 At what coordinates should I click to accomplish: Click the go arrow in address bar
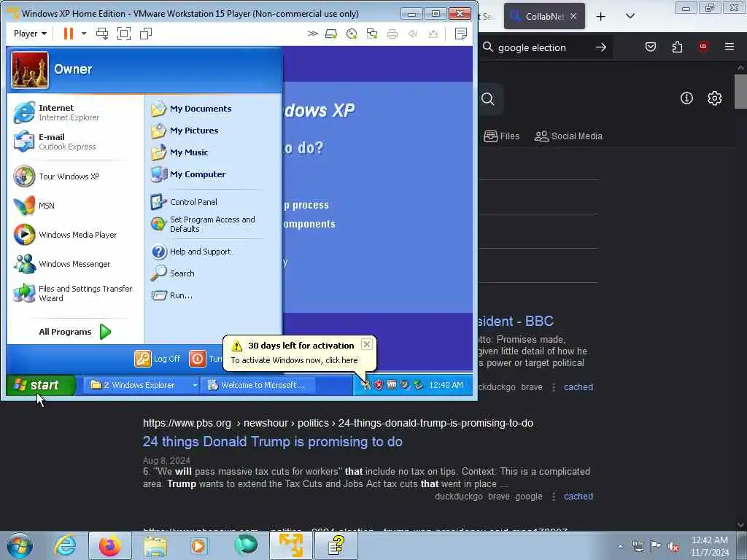coord(601,47)
